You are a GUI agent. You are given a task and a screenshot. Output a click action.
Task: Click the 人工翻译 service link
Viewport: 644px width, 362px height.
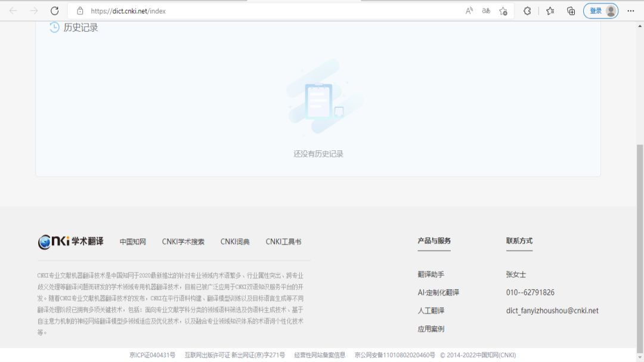431,311
